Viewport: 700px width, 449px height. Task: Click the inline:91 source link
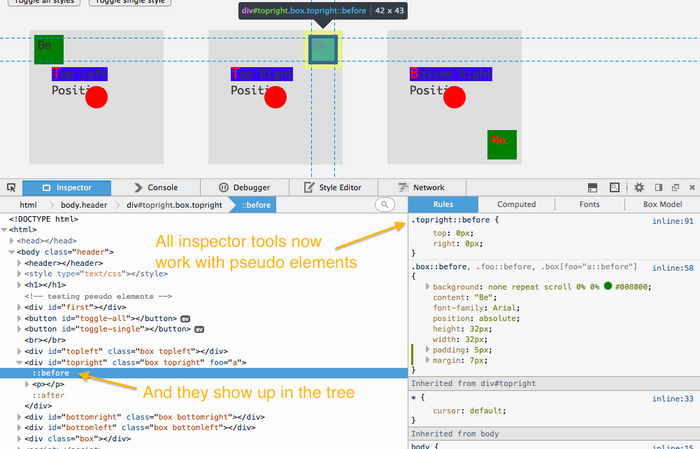pos(673,220)
